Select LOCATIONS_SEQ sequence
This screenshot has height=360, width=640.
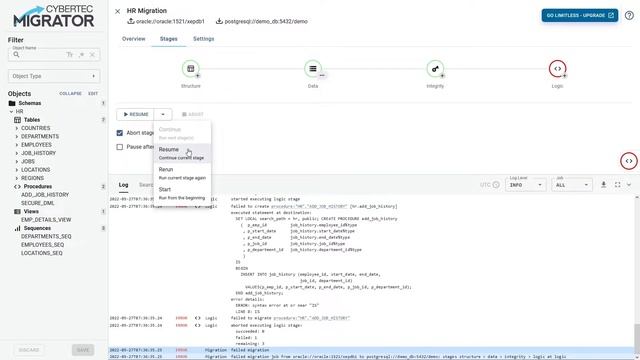tap(42, 253)
